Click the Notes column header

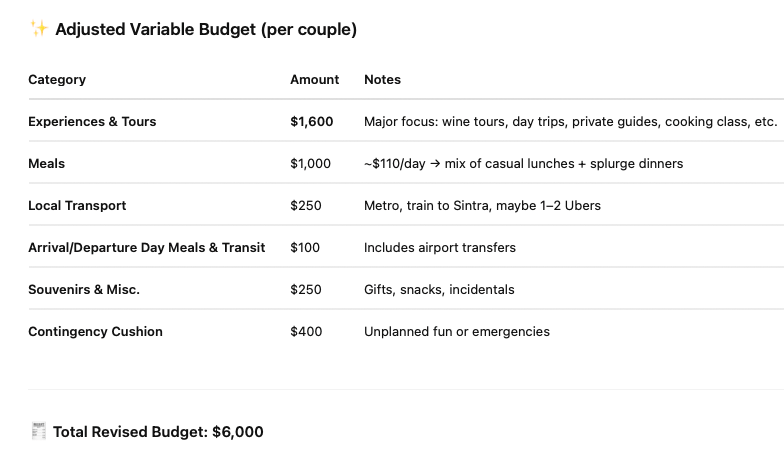point(382,80)
